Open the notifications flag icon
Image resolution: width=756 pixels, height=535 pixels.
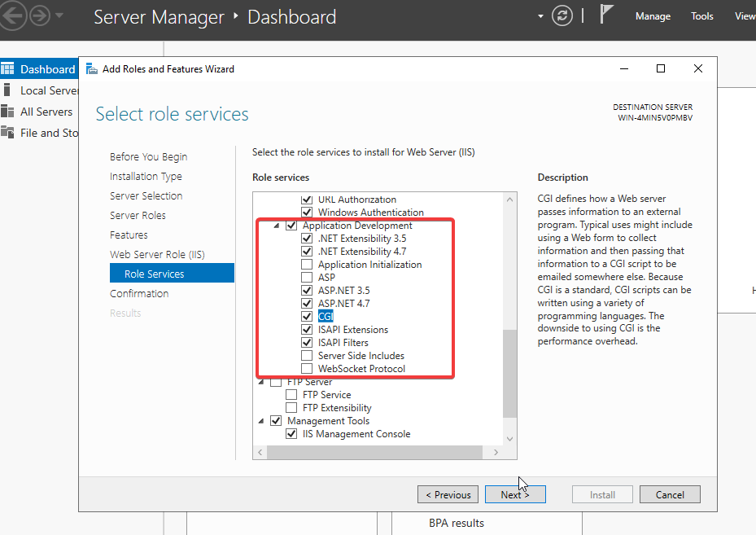pyautogui.click(x=606, y=14)
